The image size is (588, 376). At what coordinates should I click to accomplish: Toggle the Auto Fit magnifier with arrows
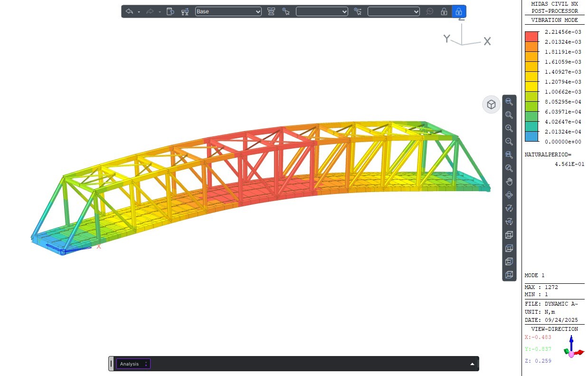tap(509, 155)
